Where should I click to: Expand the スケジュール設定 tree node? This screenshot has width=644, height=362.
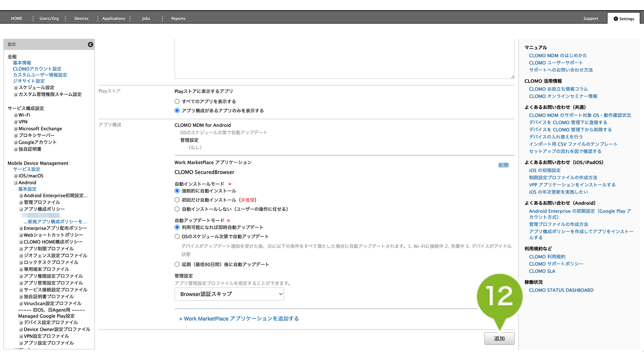pyautogui.click(x=16, y=88)
